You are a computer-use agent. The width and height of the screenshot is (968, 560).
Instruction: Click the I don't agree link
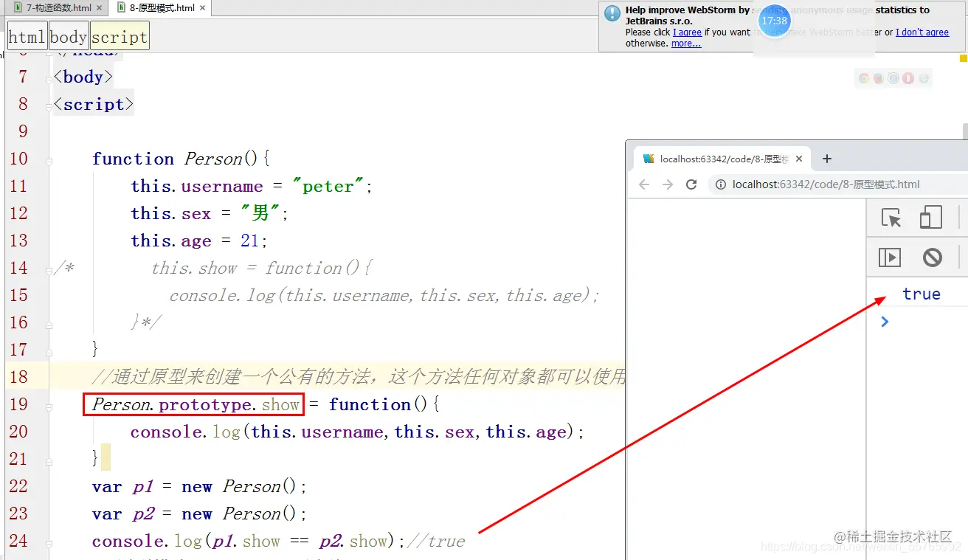coord(922,32)
